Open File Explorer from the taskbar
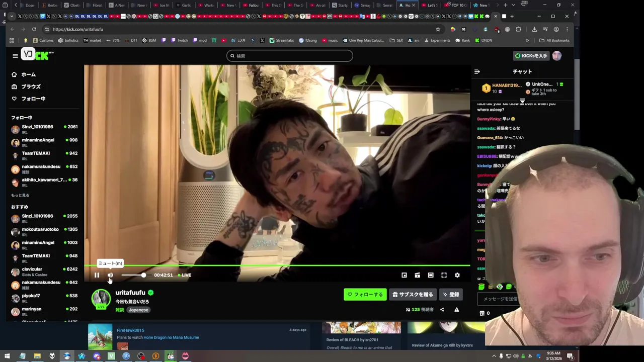The width and height of the screenshot is (644, 362). 37,356
